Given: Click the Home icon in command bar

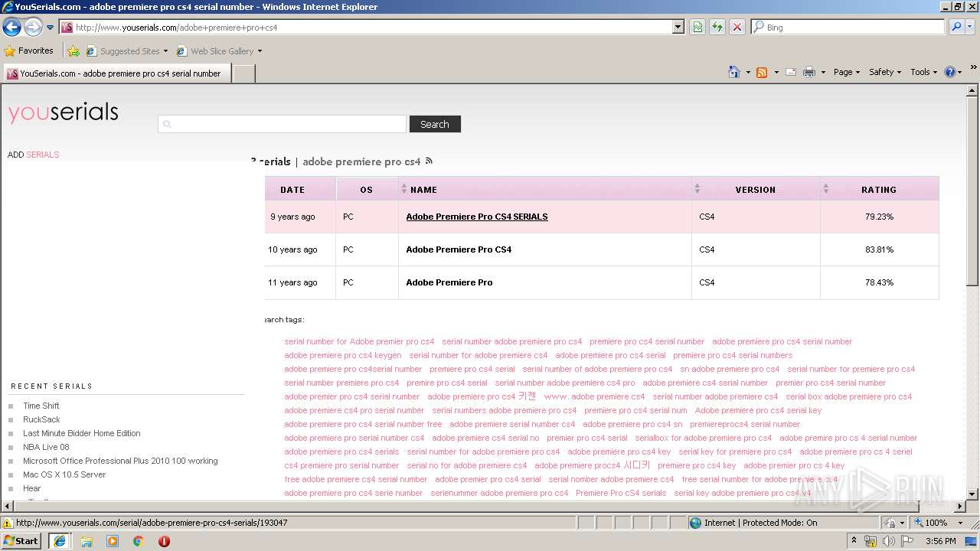Looking at the screenshot, I should pyautogui.click(x=734, y=72).
